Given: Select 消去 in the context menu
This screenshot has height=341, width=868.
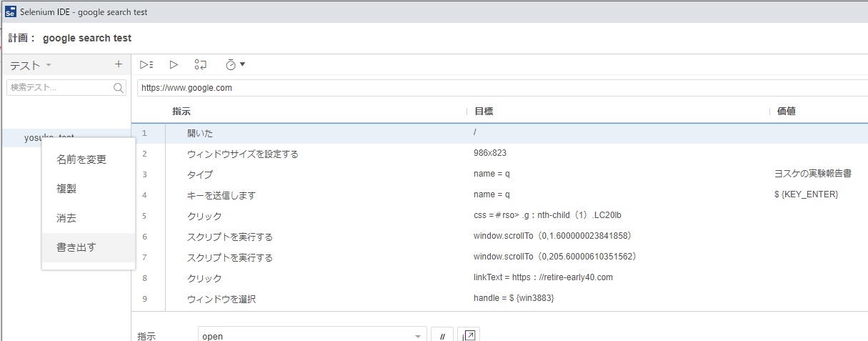Looking at the screenshot, I should pyautogui.click(x=67, y=218).
